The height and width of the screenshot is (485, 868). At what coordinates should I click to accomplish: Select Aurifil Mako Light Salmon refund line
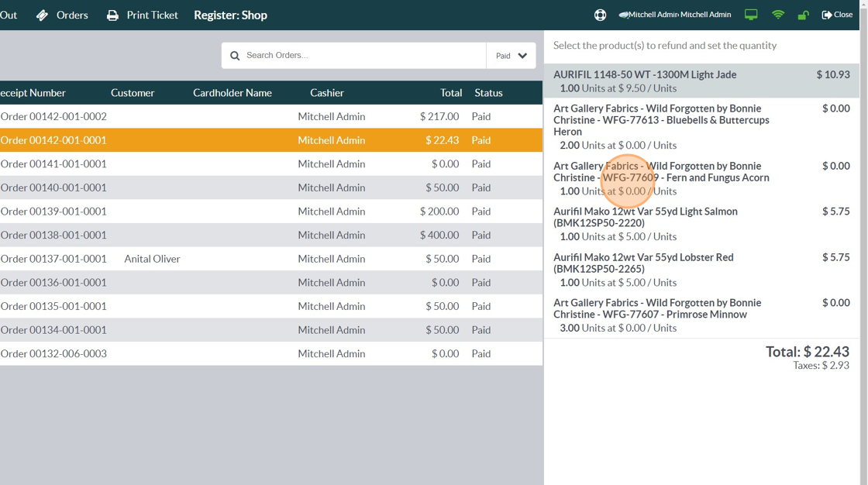pyautogui.click(x=701, y=224)
